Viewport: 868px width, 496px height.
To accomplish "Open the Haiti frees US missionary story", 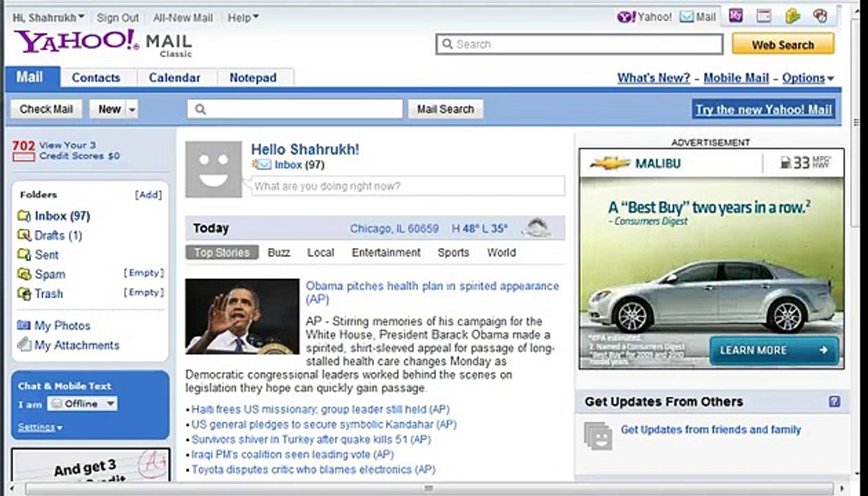I will pos(320,409).
